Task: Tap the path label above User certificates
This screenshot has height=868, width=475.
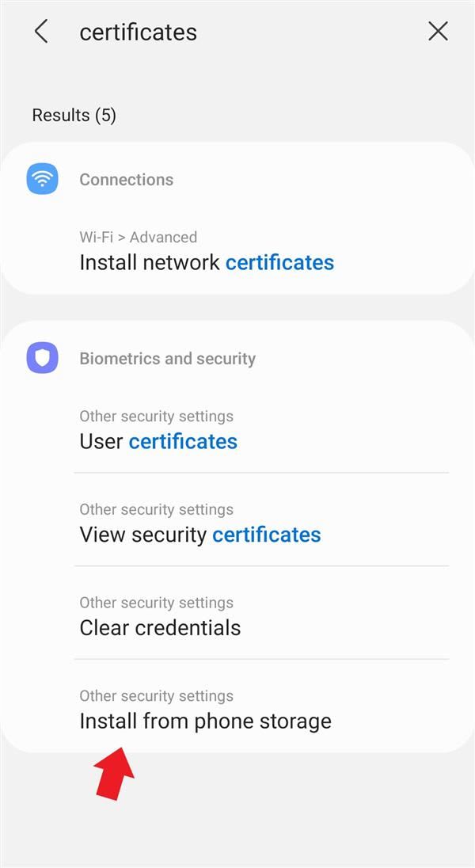Action: (156, 416)
